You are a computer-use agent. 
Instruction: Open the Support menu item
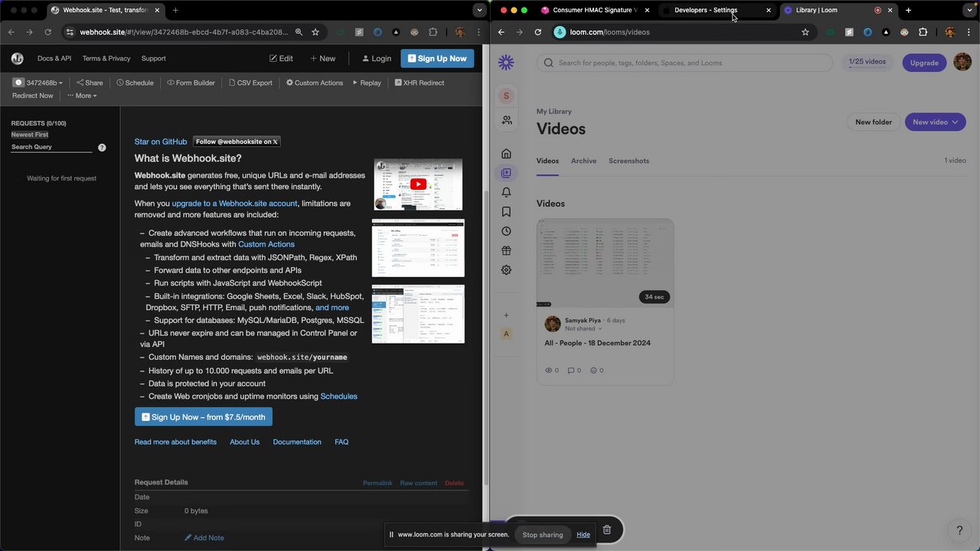coord(153,58)
